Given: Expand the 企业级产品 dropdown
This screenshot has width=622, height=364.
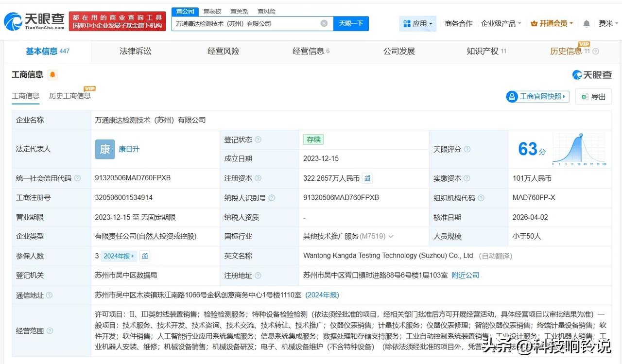Looking at the screenshot, I should click(x=501, y=23).
